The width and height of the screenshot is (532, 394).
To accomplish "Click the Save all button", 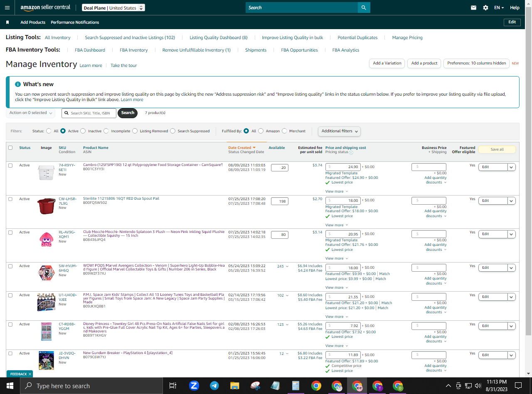I will tap(497, 149).
